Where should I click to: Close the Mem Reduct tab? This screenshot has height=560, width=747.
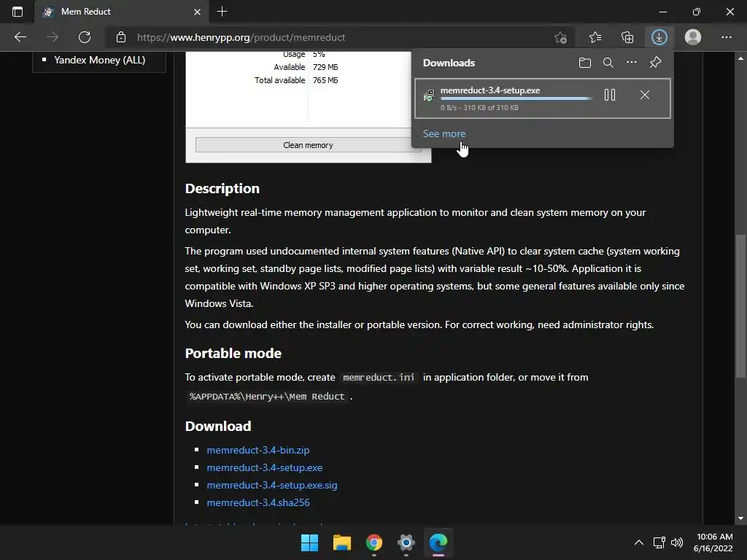click(197, 12)
